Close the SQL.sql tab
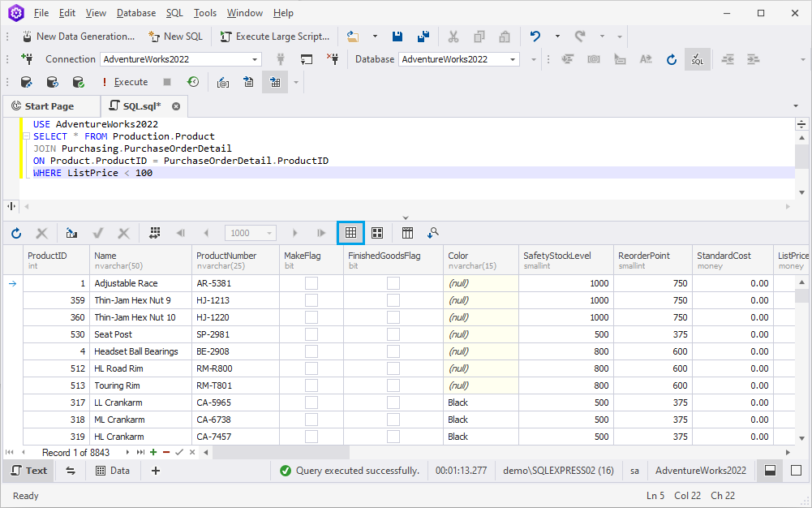812x508 pixels. [x=176, y=106]
